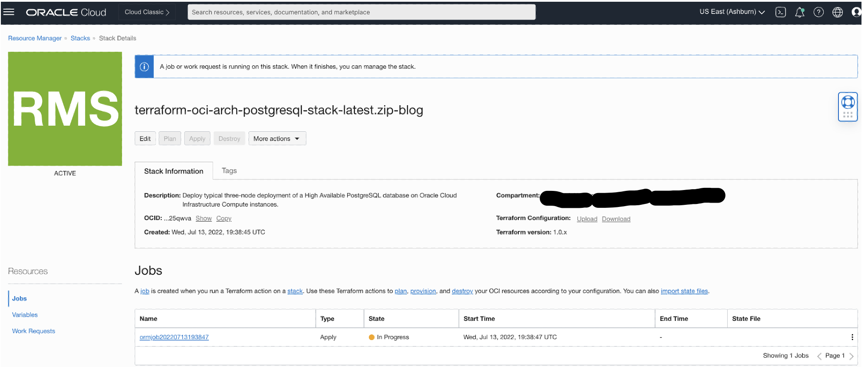The width and height of the screenshot is (868, 367).
Task: Open the job row three-dot actions menu
Action: [x=852, y=337]
